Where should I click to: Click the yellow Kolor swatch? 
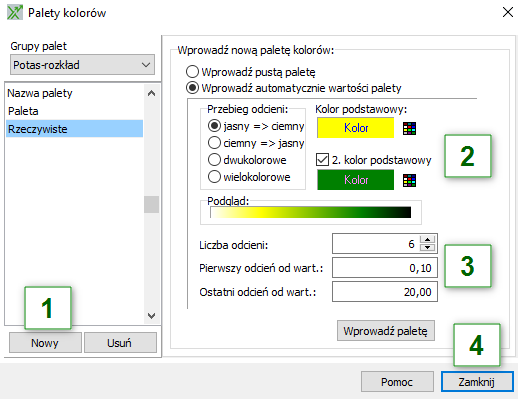[x=355, y=128]
